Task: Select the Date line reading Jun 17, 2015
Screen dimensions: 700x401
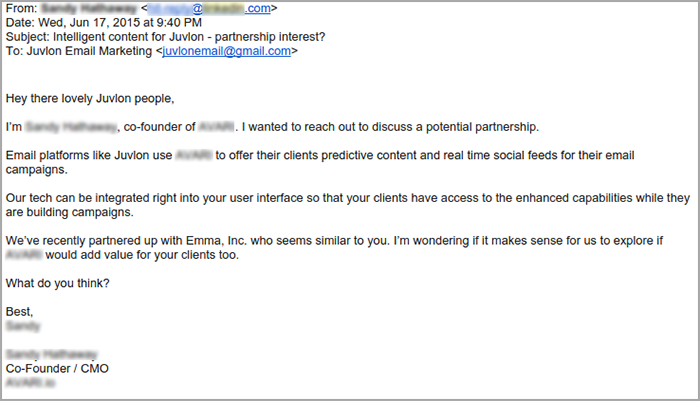Action: (x=104, y=23)
